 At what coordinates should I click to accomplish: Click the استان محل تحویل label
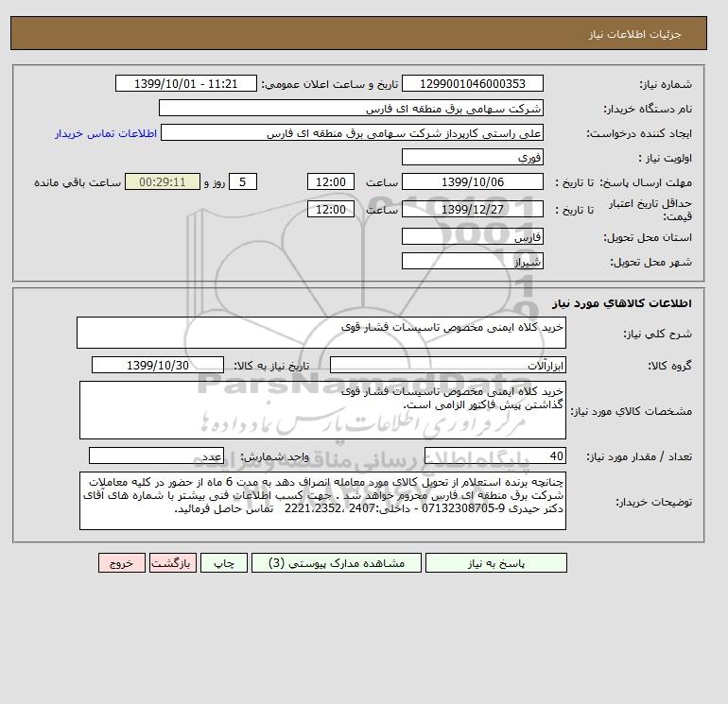(648, 237)
